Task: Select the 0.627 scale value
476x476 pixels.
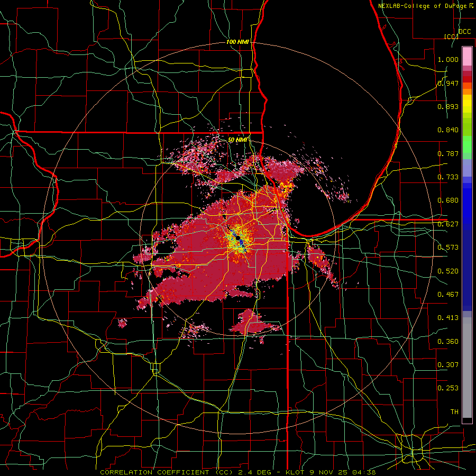Action: tap(448, 224)
